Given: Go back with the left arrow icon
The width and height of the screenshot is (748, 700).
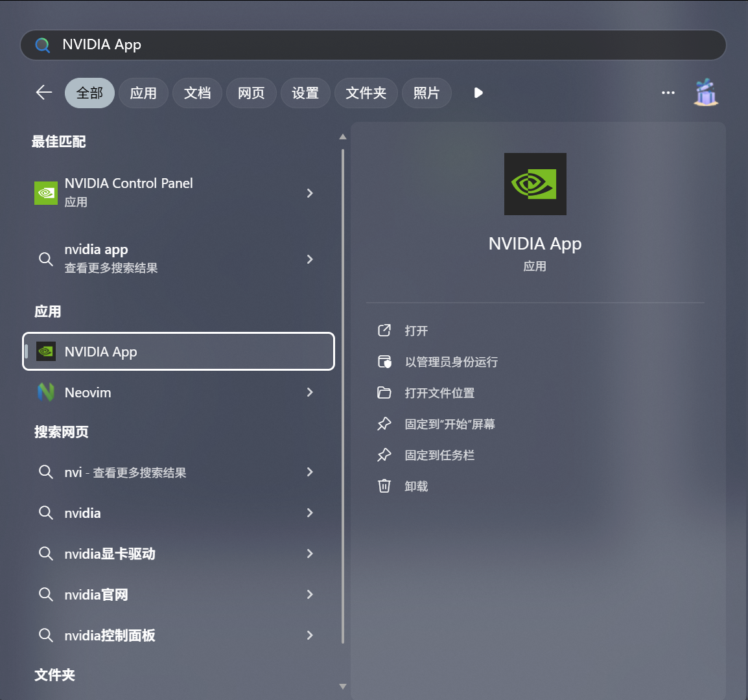Looking at the screenshot, I should coord(44,93).
